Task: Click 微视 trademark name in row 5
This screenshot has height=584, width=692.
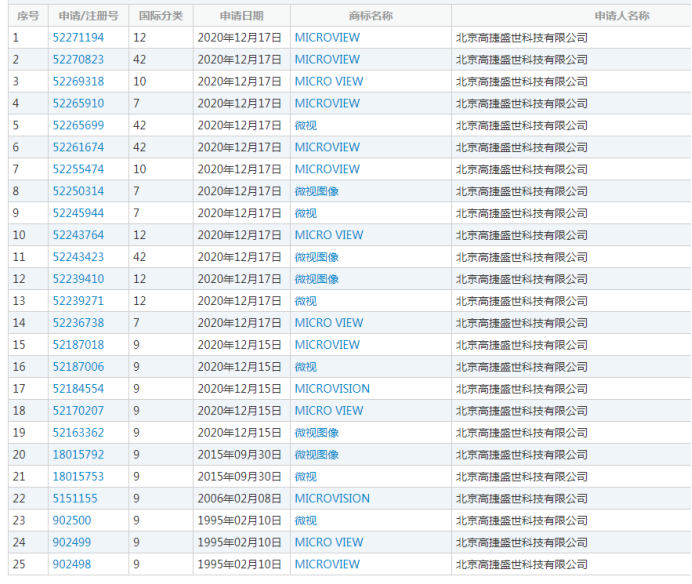Action: [305, 125]
